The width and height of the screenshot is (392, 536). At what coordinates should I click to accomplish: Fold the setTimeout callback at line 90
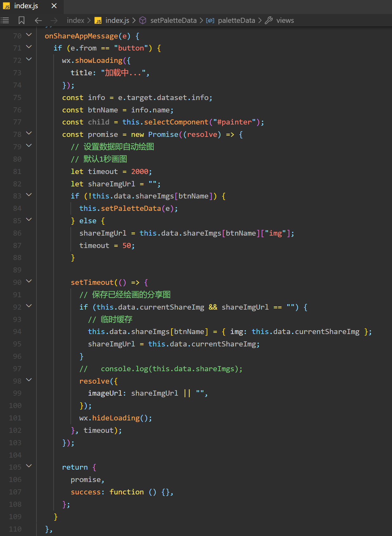pos(29,281)
